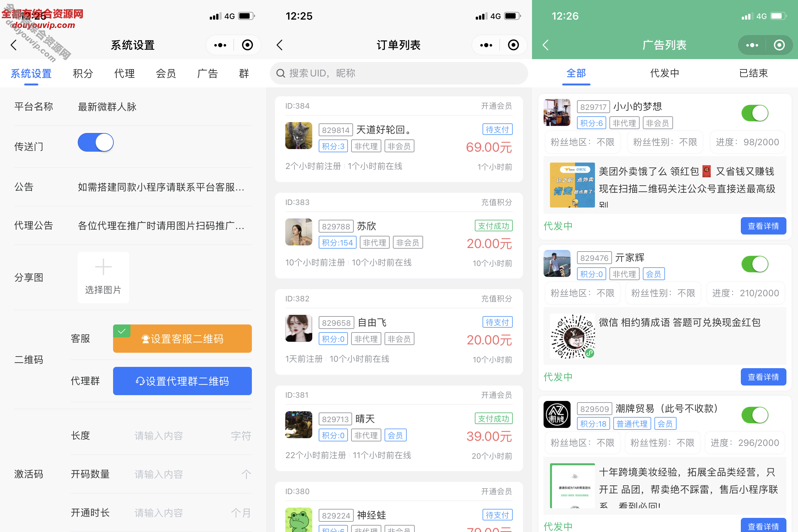Disable ad switch for 潮牌贸易
The width and height of the screenshot is (798, 532).
[755, 415]
